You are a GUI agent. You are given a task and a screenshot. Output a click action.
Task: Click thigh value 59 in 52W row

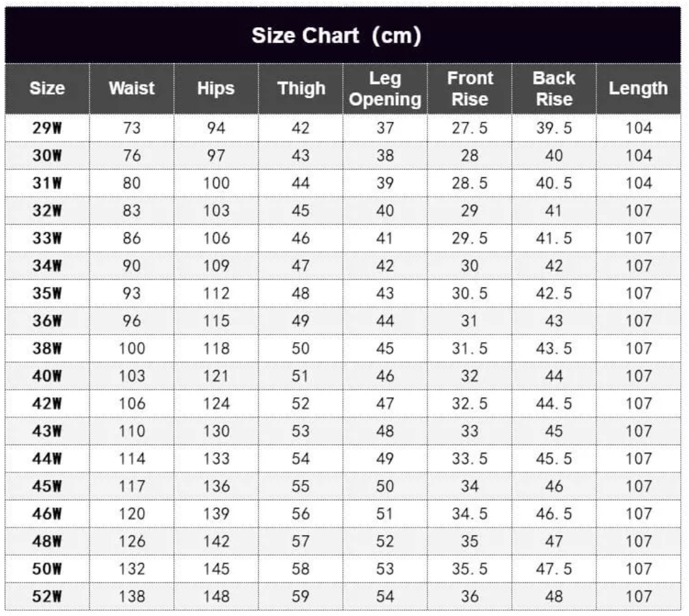(301, 596)
